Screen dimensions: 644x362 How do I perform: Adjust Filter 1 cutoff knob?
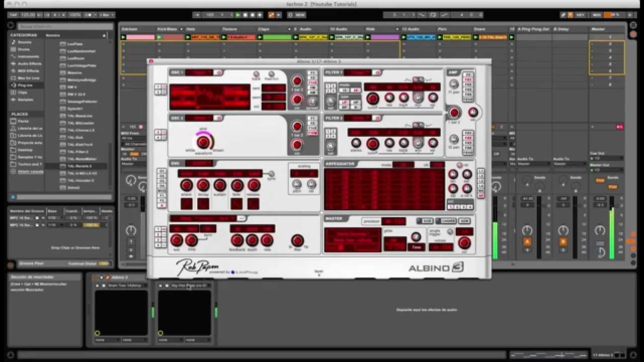[372, 99]
